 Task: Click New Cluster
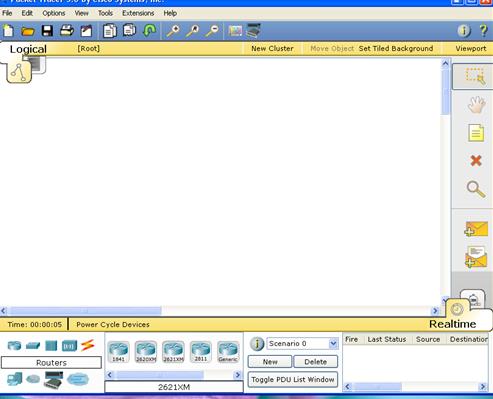[272, 48]
